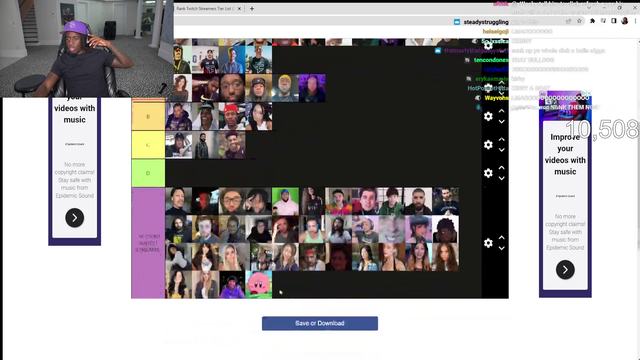This screenshot has height=360, width=640.
Task: Move the B tier row up
Action: click(x=502, y=111)
